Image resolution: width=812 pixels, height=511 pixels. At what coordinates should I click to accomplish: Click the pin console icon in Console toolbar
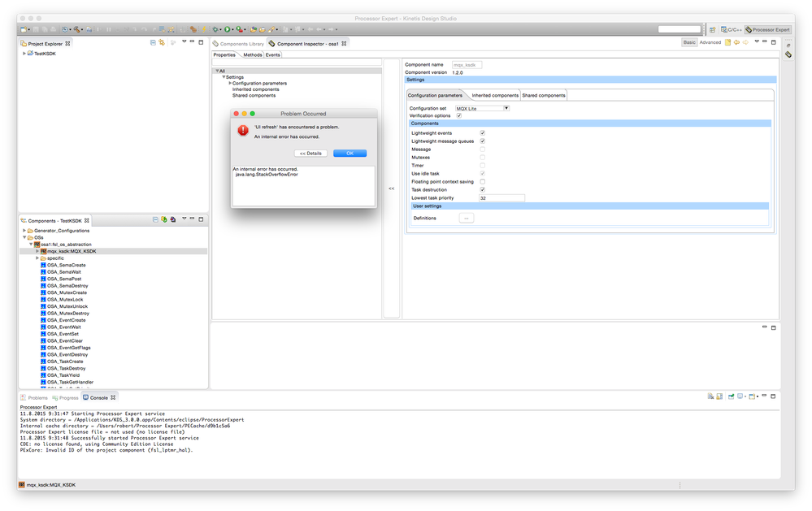tap(731, 396)
